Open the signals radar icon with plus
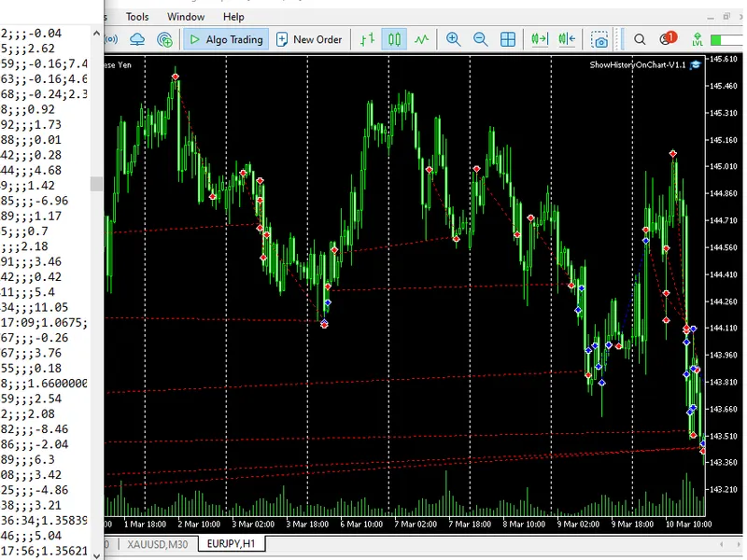The height and width of the screenshot is (560, 747). 165,39
